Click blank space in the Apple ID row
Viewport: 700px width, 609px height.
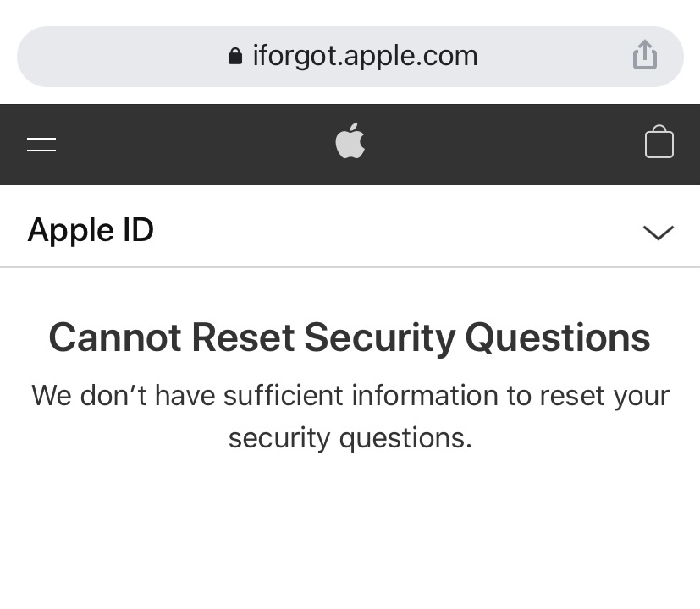pyautogui.click(x=398, y=230)
